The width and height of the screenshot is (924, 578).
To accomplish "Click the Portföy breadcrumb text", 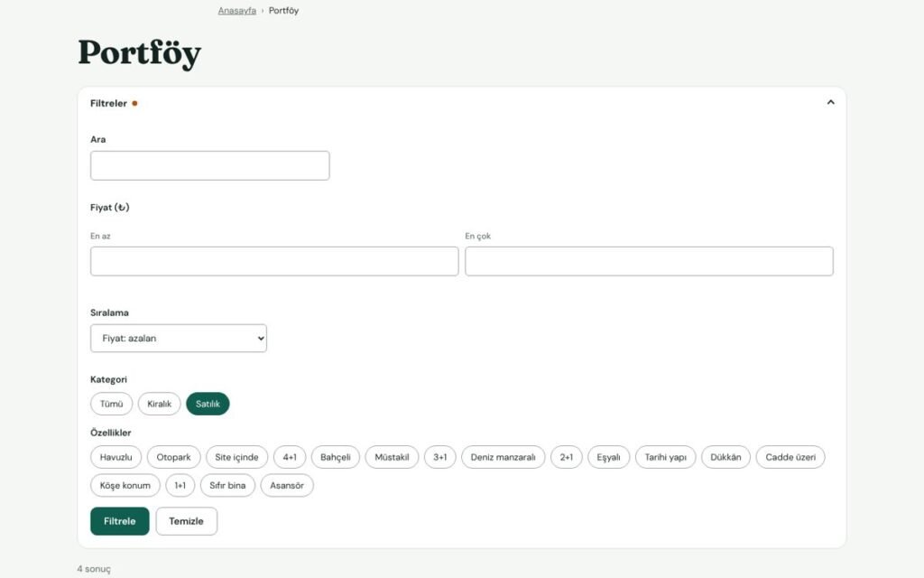I will pyautogui.click(x=283, y=11).
